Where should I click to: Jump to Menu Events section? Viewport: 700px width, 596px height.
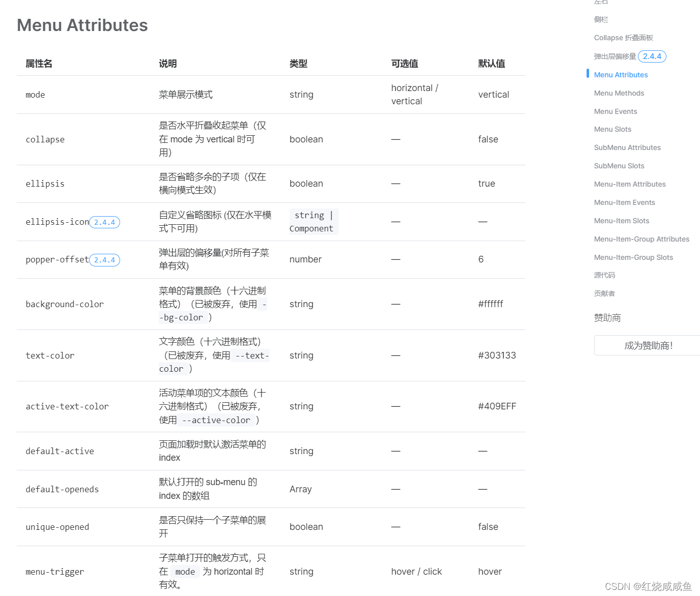tap(615, 111)
